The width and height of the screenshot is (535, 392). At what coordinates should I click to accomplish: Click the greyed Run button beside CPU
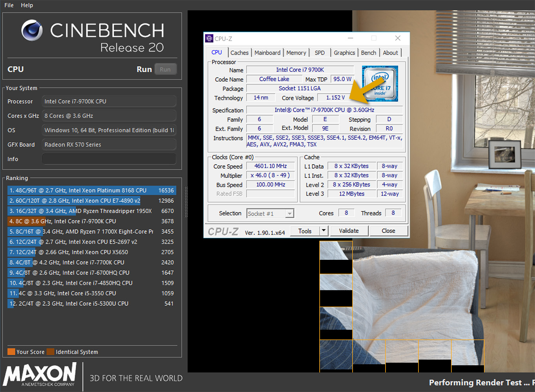click(x=165, y=69)
